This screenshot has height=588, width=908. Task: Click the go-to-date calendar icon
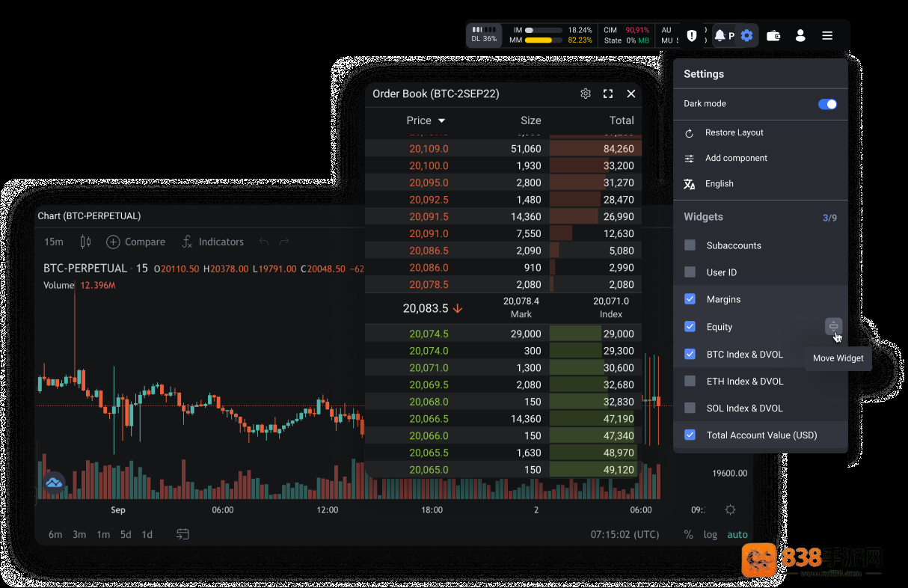point(182,534)
